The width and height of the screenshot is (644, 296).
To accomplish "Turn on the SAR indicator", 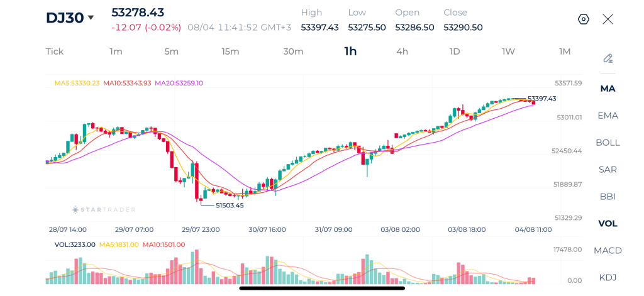I will 608,170.
